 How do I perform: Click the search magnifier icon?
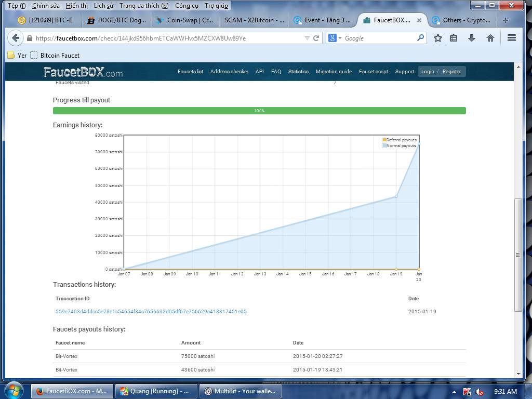[x=420, y=38]
